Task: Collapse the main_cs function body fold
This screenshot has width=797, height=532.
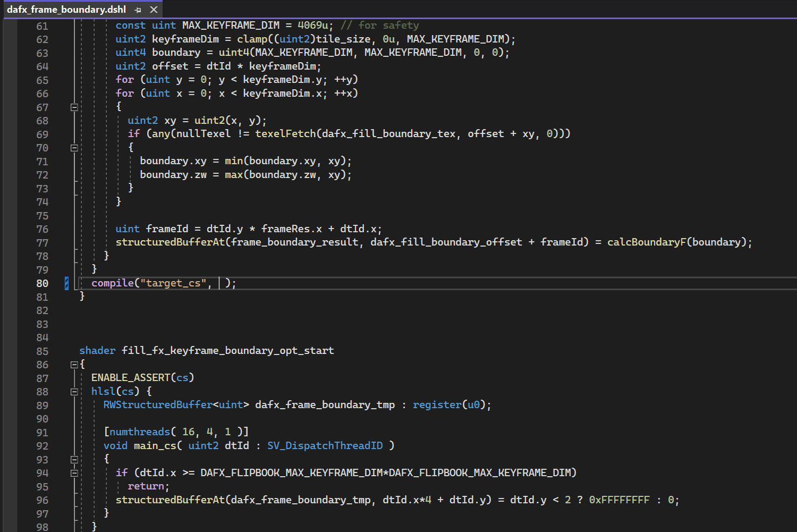Action: [74, 459]
